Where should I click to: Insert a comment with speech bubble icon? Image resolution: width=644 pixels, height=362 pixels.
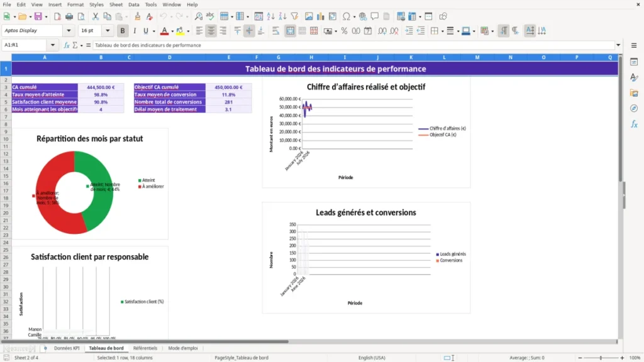(375, 16)
